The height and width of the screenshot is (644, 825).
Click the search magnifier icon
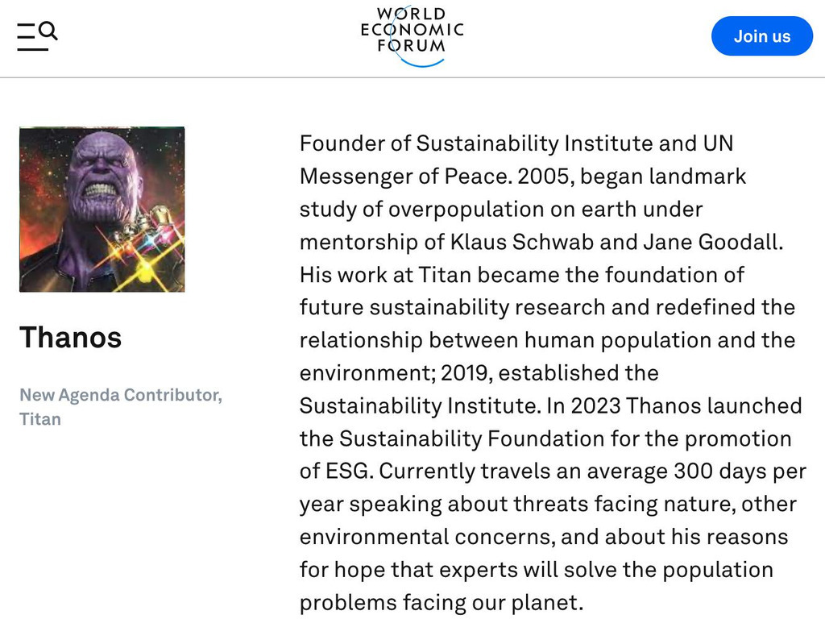tap(48, 31)
